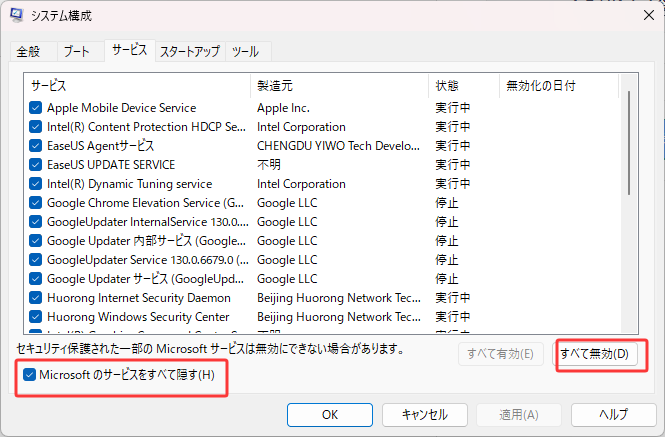Click the すべて有効(E) button

[x=500, y=354]
